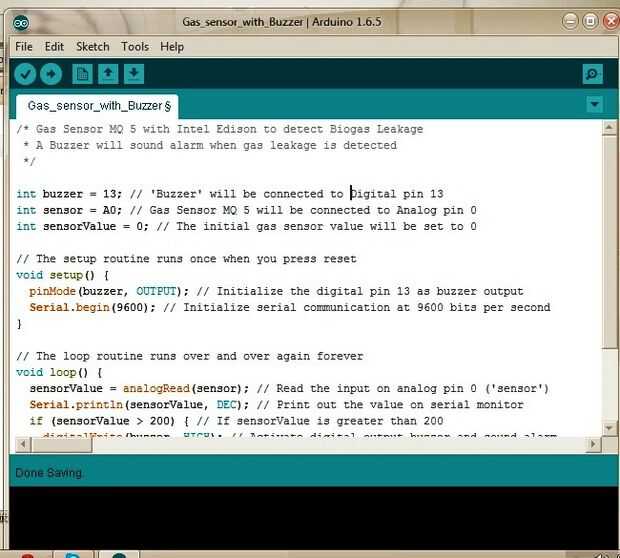The width and height of the screenshot is (620, 558).
Task: Upload the sketch using the arrow icon
Action: click(x=51, y=74)
